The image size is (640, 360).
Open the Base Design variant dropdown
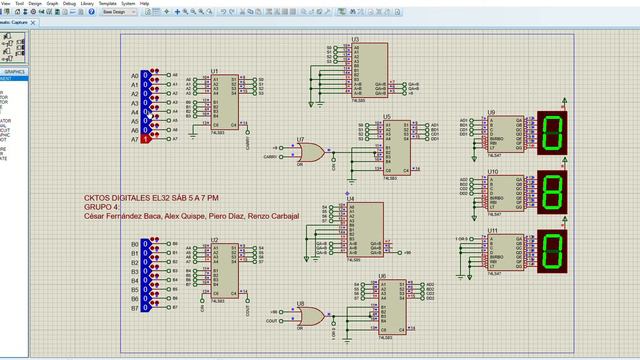coord(118,12)
